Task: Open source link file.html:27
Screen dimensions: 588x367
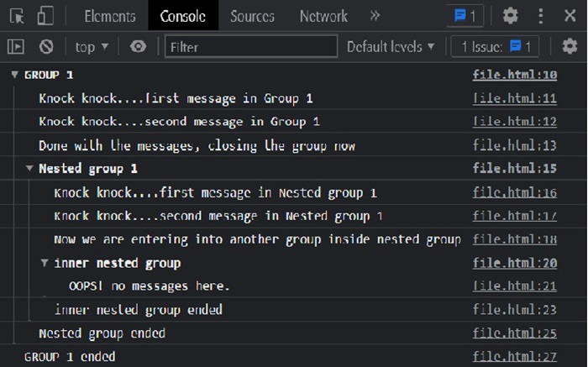Action: click(x=514, y=357)
